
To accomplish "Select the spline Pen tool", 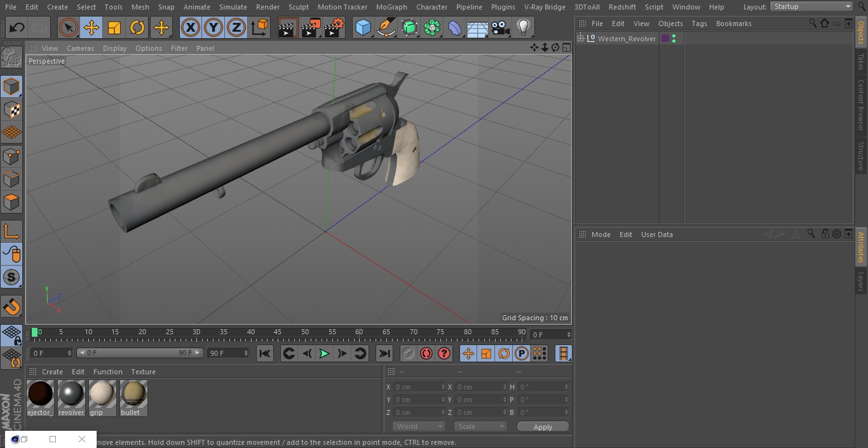I will 386,27.
